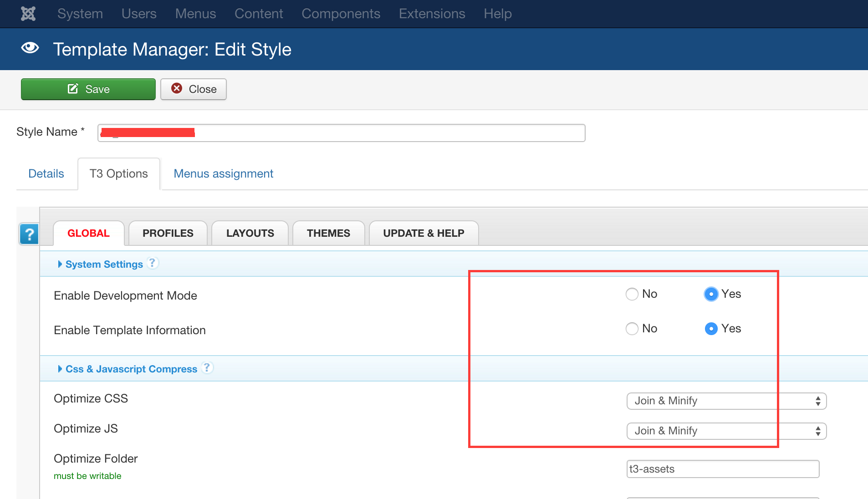Open the Extensions menu

[x=432, y=14]
